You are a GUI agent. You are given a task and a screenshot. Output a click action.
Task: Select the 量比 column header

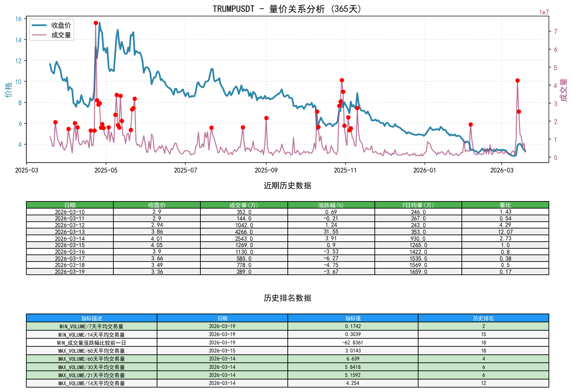505,205
